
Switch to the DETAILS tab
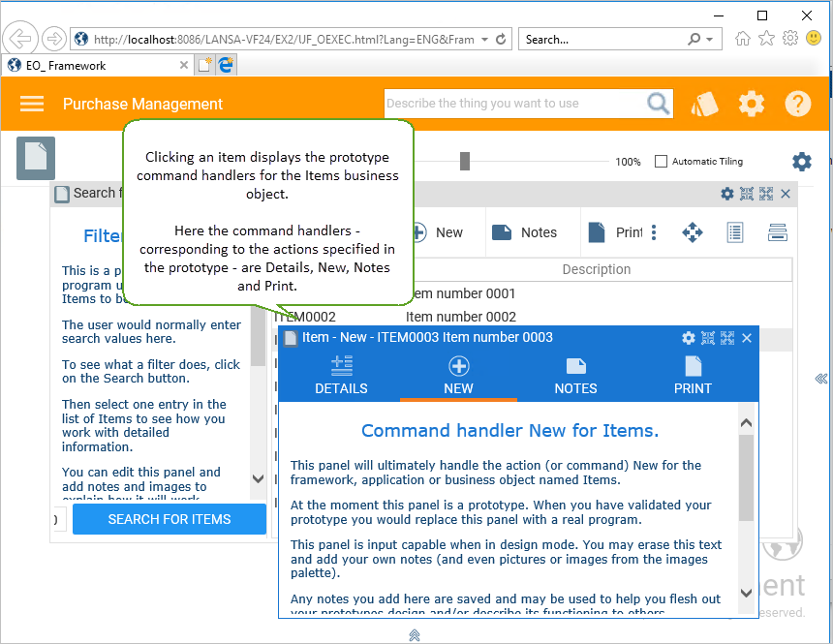click(341, 375)
